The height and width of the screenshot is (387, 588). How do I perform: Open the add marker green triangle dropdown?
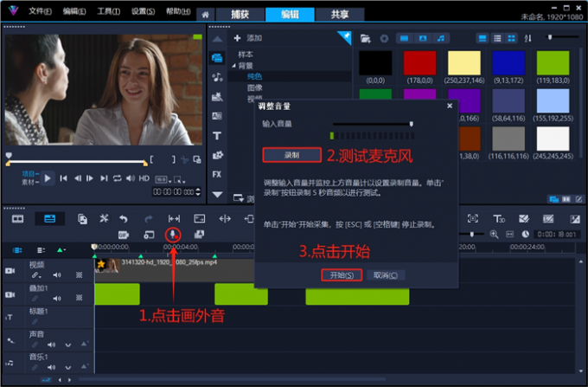point(61,249)
